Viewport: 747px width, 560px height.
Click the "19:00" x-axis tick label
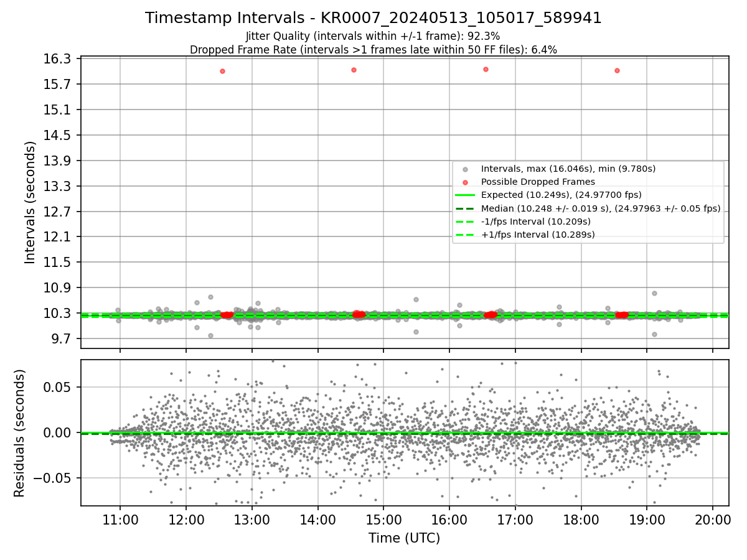[x=647, y=520]
